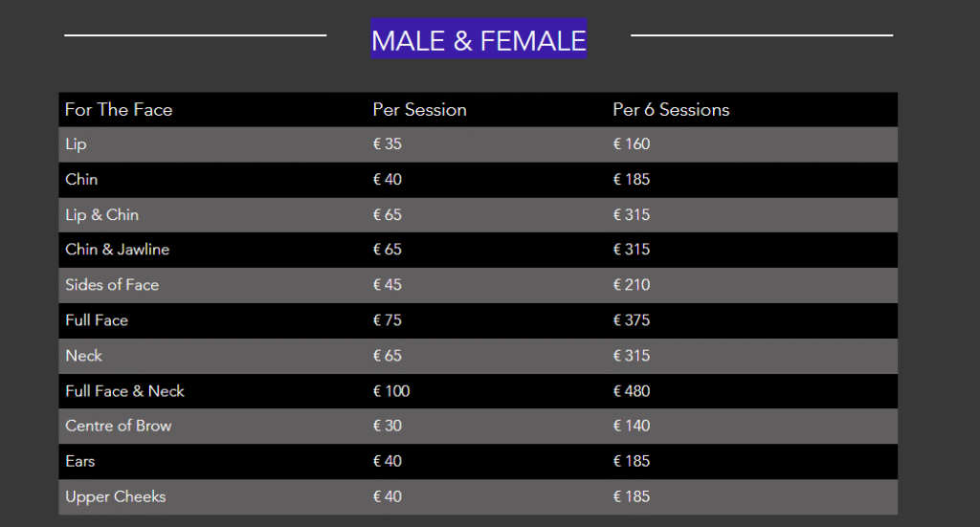Select the Chin & Jawline treatment name
980x527 pixels.
click(x=117, y=250)
